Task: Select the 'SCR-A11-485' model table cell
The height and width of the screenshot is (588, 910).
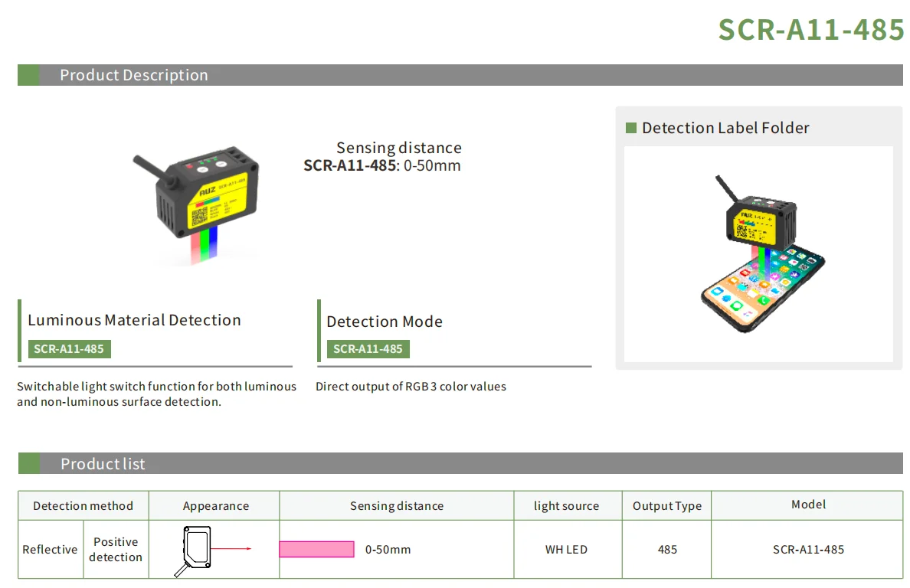Action: click(808, 549)
